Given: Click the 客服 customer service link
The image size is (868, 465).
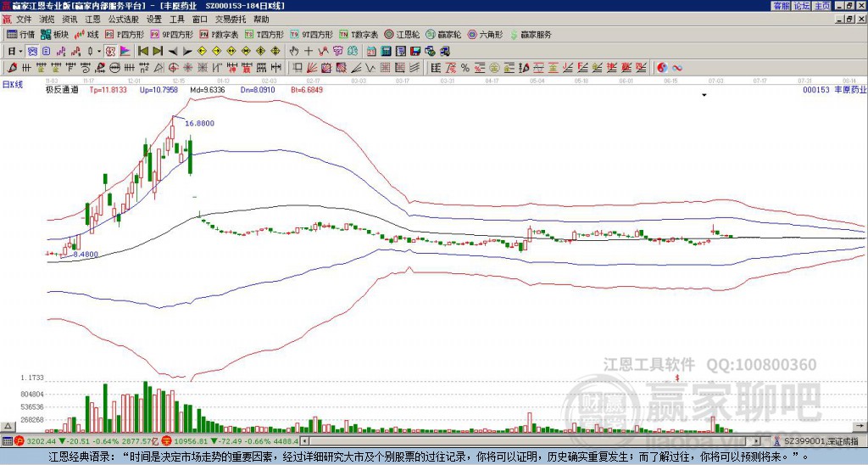Looking at the screenshot, I should point(782,6).
